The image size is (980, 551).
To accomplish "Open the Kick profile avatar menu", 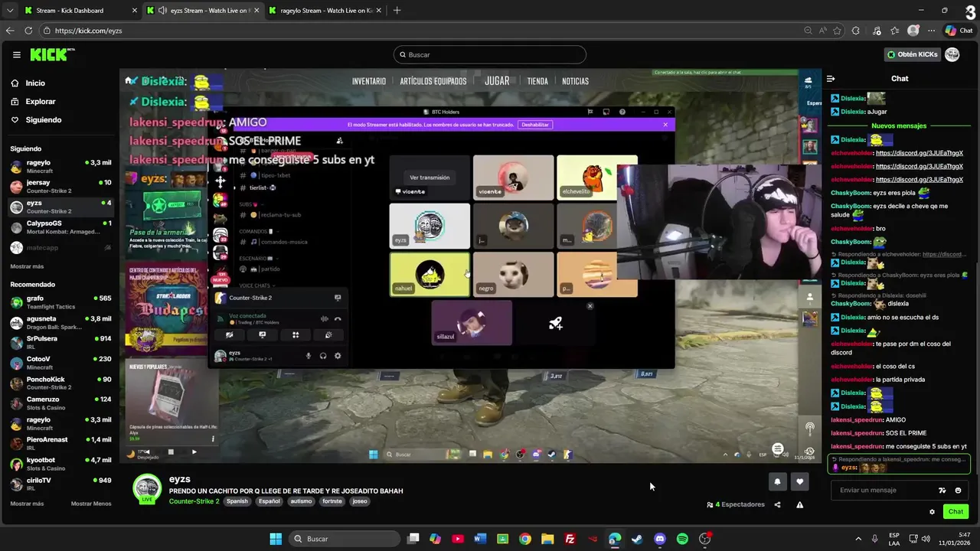I will coord(952,54).
